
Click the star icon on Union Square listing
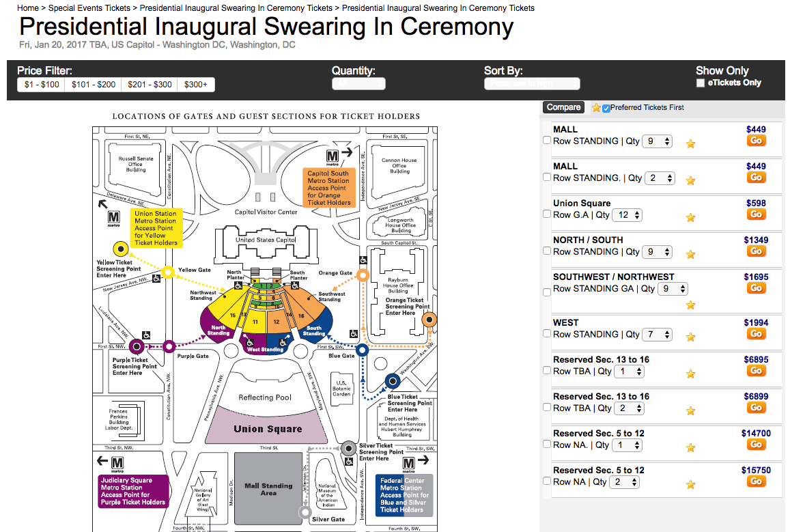click(x=690, y=218)
